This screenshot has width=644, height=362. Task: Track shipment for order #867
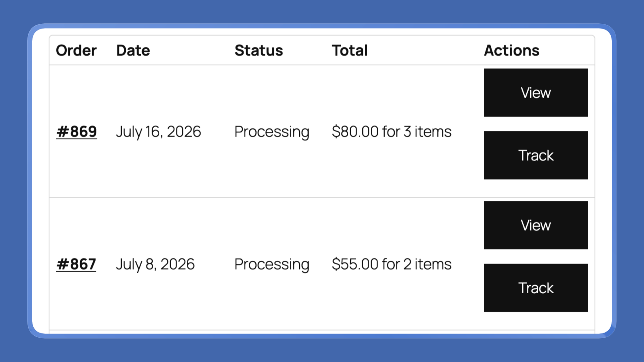[x=536, y=288]
